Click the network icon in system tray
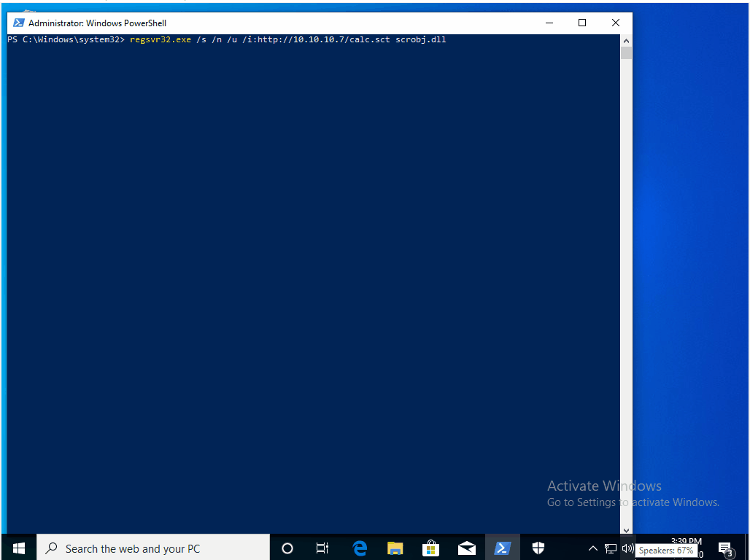 (611, 548)
